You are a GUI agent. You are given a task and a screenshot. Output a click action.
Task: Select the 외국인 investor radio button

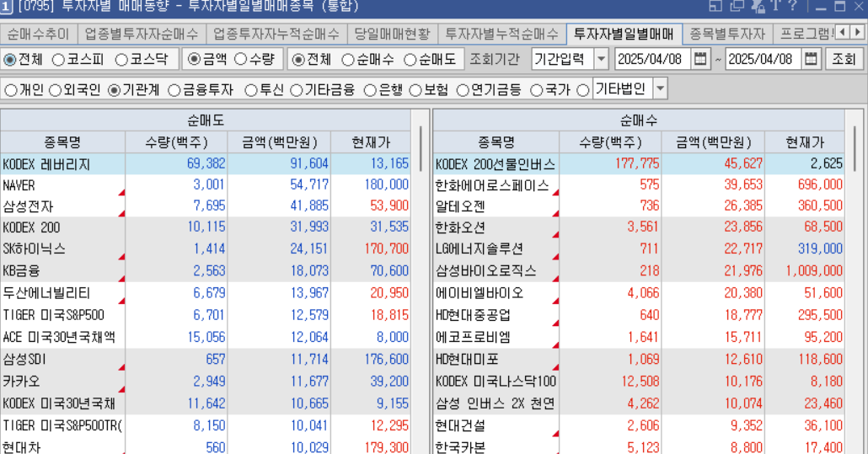click(56, 91)
